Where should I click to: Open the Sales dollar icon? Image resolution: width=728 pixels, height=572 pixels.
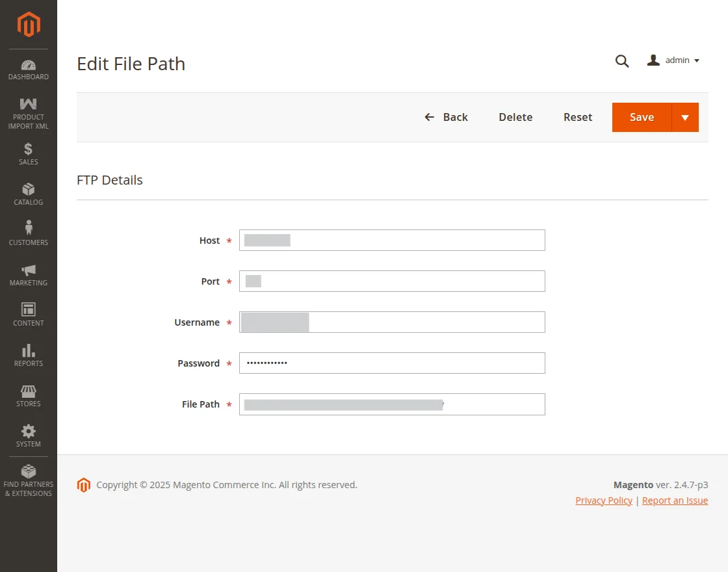pos(29,149)
